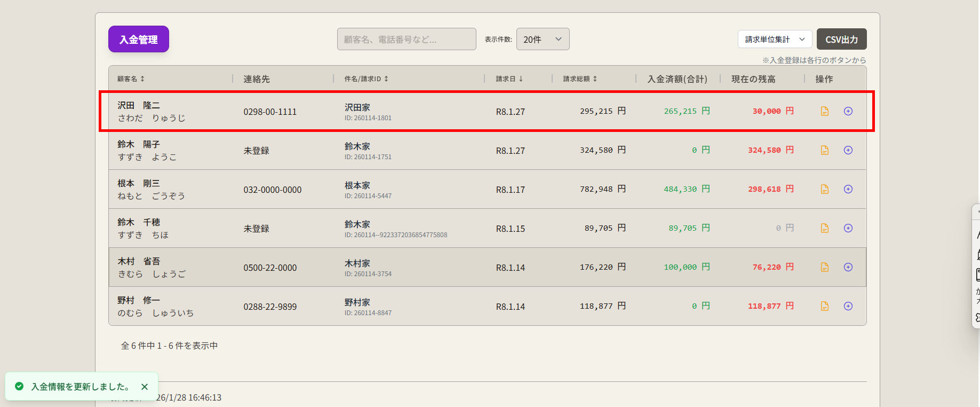
Task: Open document icon for 沢田 隆二 row
Action: tap(824, 111)
